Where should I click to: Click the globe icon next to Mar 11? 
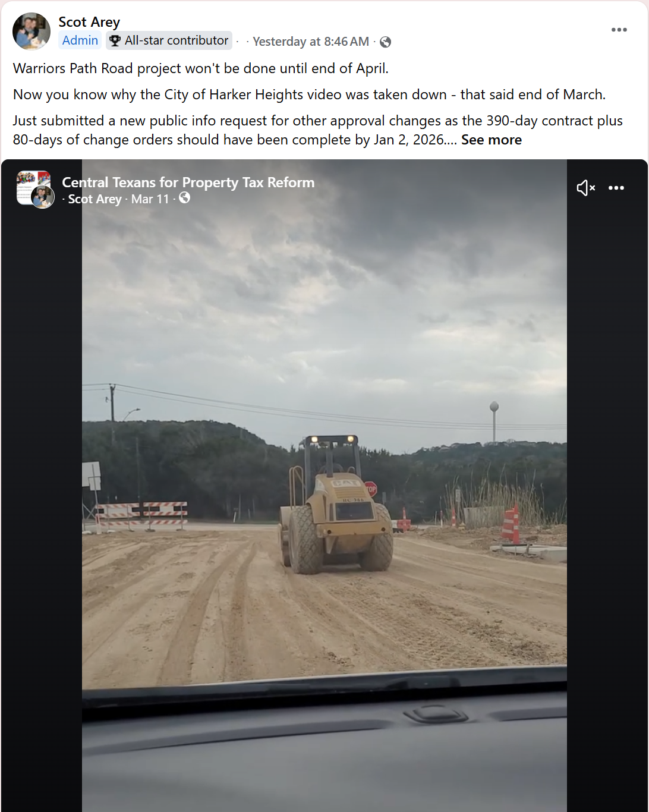(184, 198)
